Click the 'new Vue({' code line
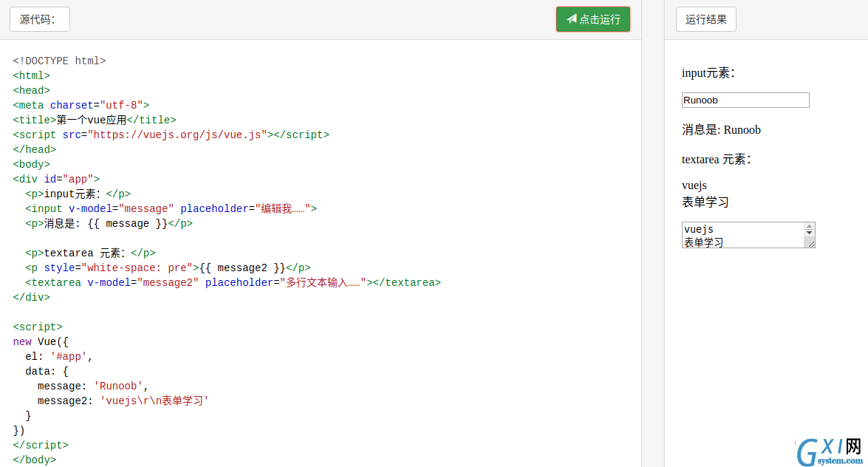868x467 pixels. coord(41,342)
